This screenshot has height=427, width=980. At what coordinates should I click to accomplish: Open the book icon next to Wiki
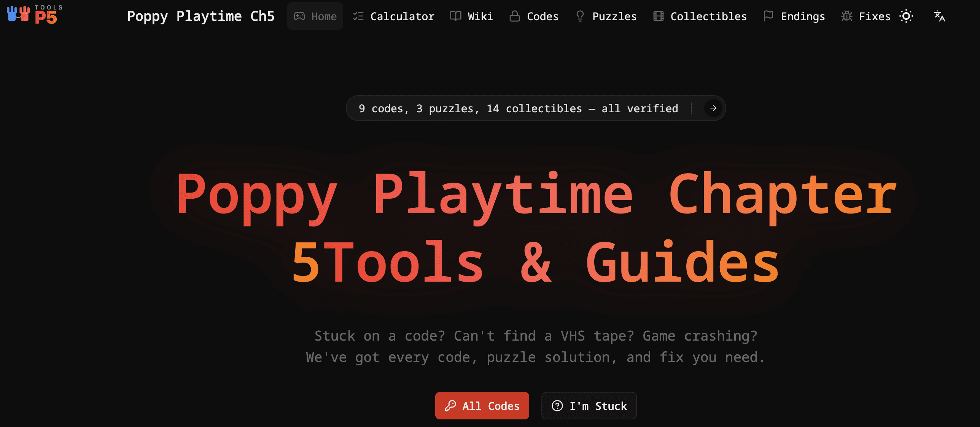coord(455,16)
